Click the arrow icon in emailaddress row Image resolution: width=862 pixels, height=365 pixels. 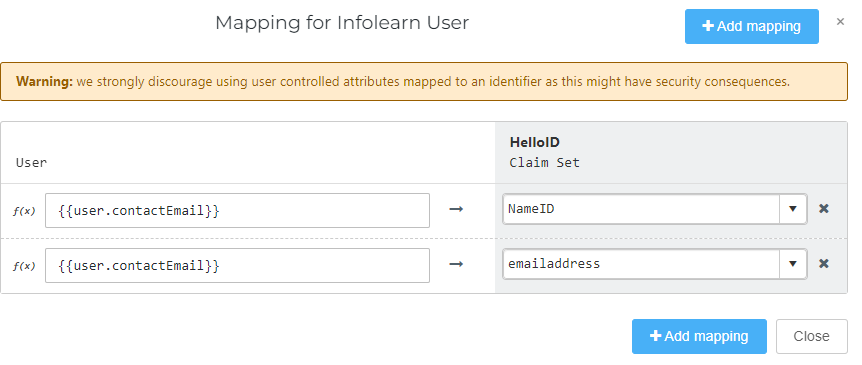pos(456,264)
